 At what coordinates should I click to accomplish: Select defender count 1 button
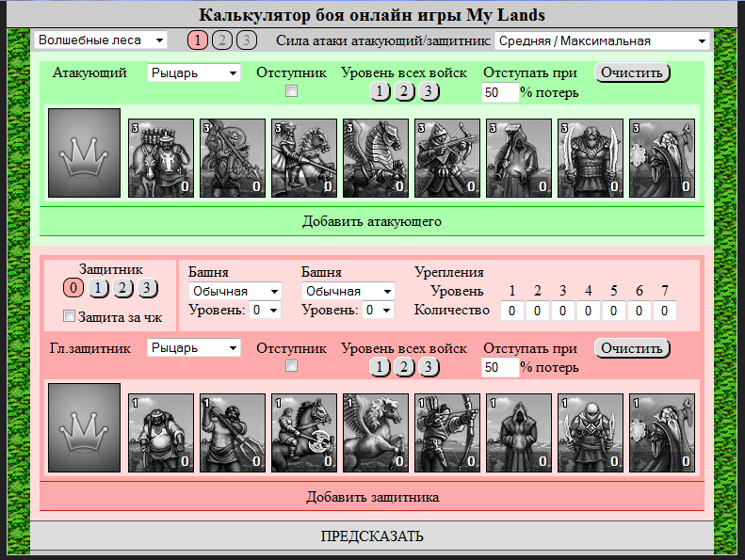click(98, 288)
